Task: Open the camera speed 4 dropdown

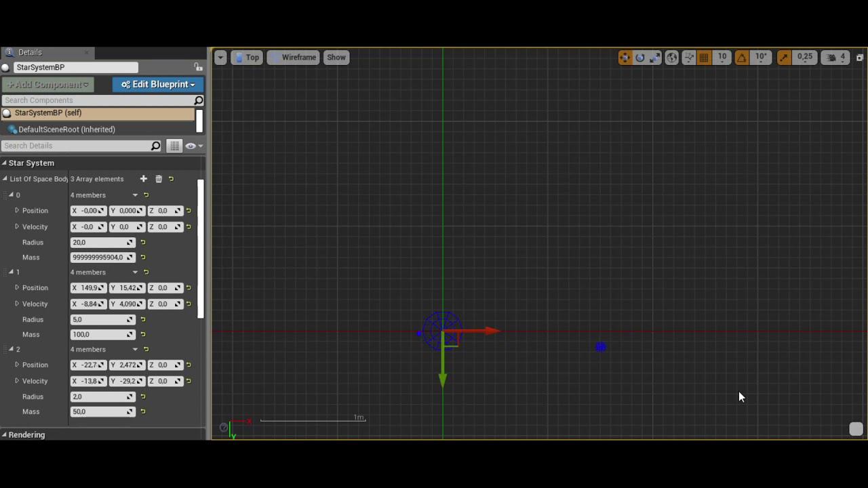Action: 836,58
